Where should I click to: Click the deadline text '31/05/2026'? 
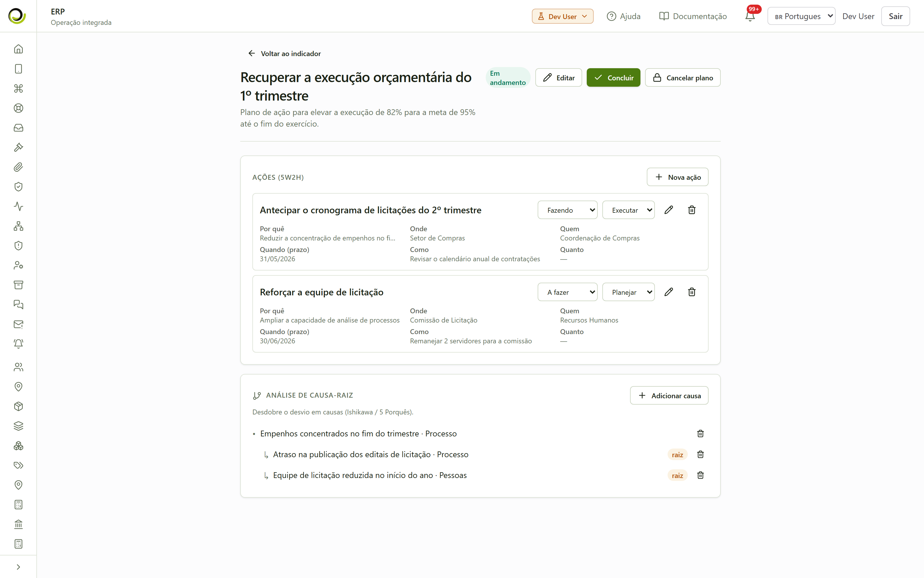(x=277, y=259)
